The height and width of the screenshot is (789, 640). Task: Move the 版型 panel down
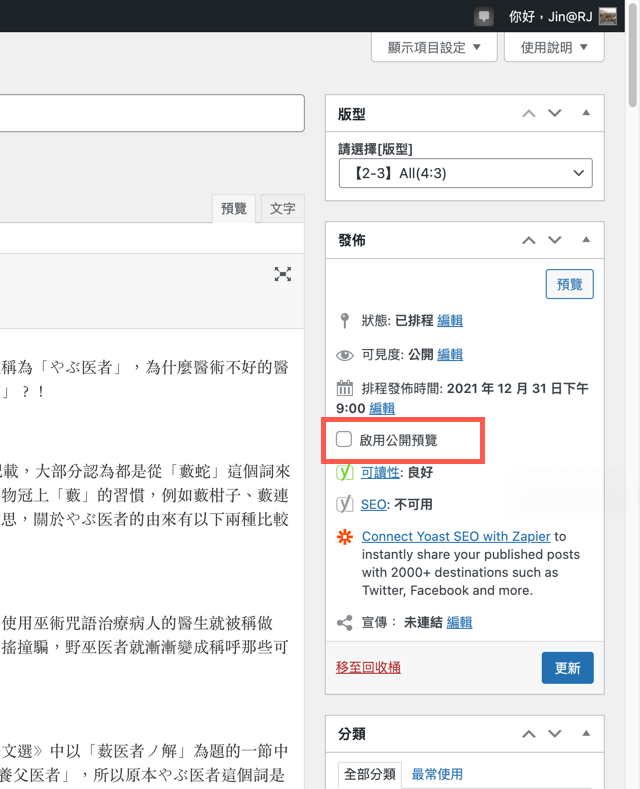(x=554, y=113)
